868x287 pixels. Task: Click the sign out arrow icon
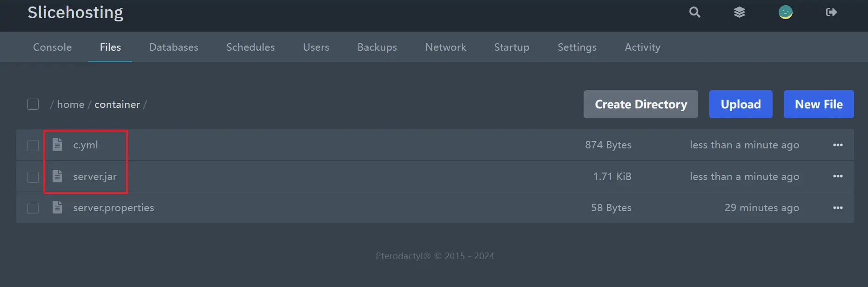click(831, 12)
